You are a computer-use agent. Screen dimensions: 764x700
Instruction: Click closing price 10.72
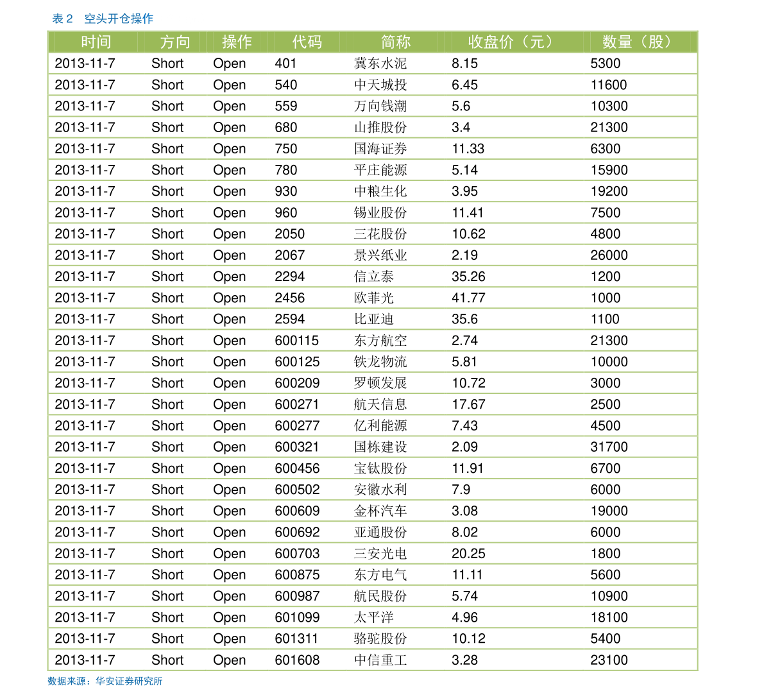point(469,383)
